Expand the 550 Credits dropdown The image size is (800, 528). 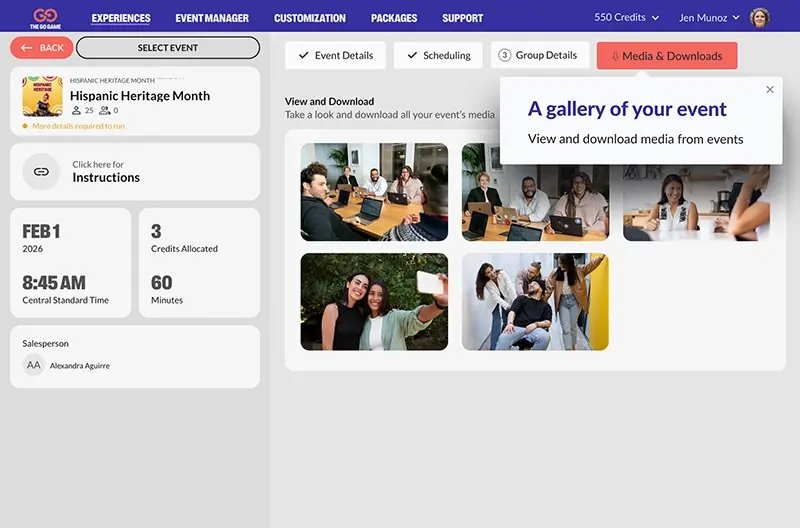point(626,18)
